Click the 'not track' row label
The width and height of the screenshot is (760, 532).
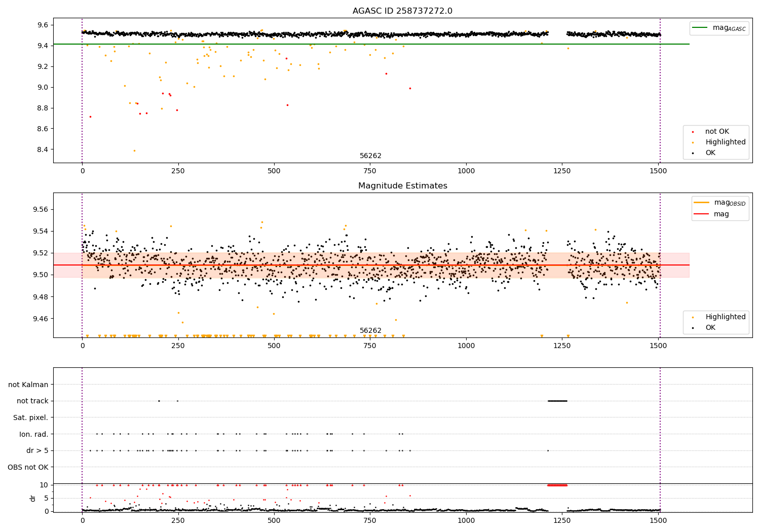point(32,401)
